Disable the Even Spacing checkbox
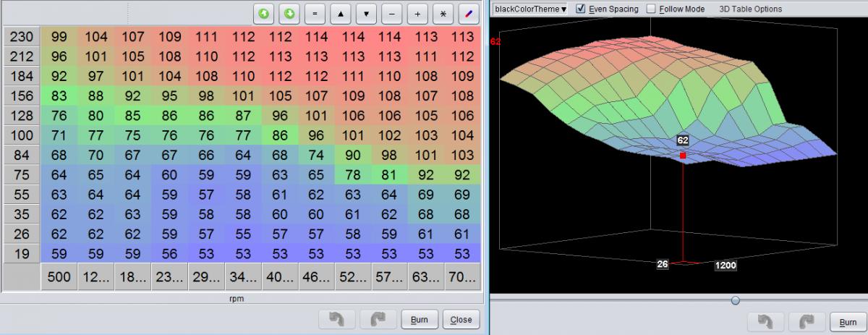This screenshot has width=868, height=335. pos(580,9)
